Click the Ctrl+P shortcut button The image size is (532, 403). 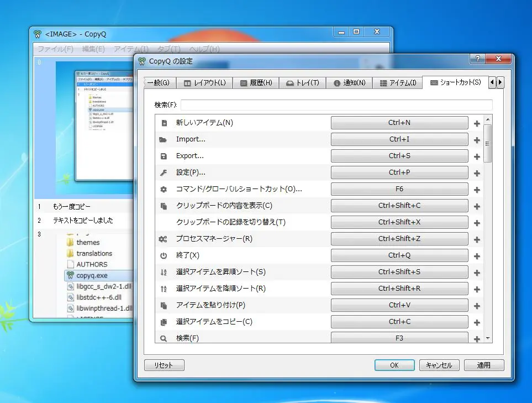point(399,172)
